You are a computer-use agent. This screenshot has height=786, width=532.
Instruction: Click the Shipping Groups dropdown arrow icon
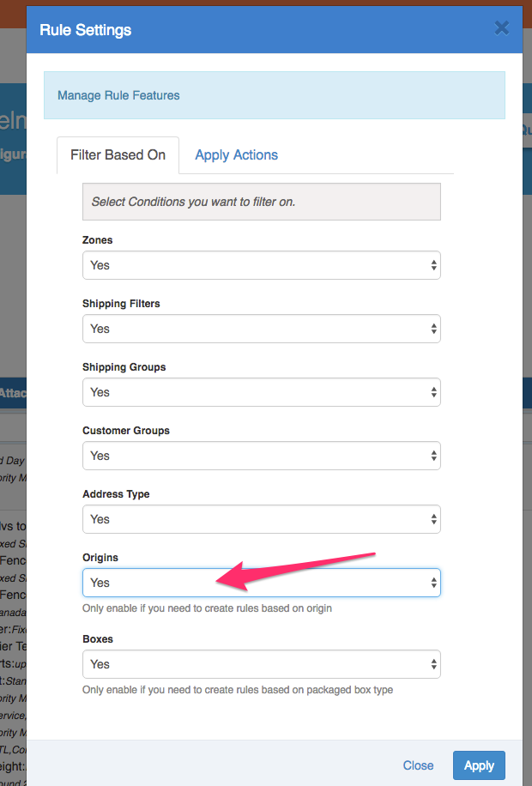point(434,393)
